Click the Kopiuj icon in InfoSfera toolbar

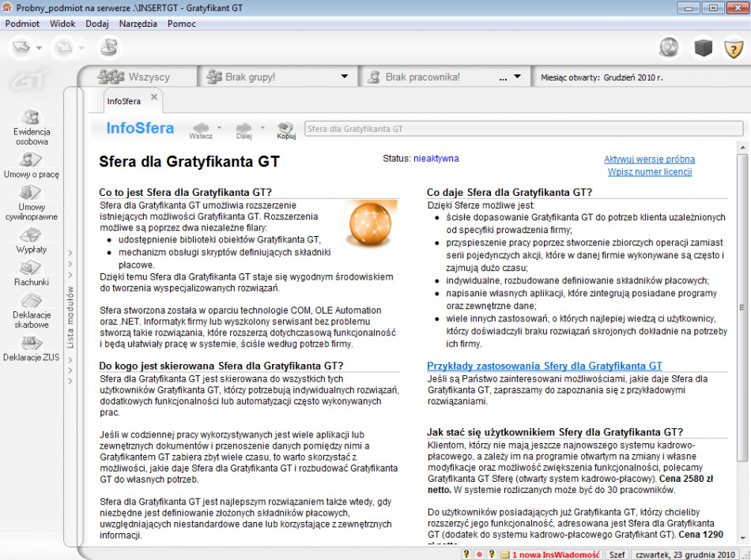(x=286, y=130)
